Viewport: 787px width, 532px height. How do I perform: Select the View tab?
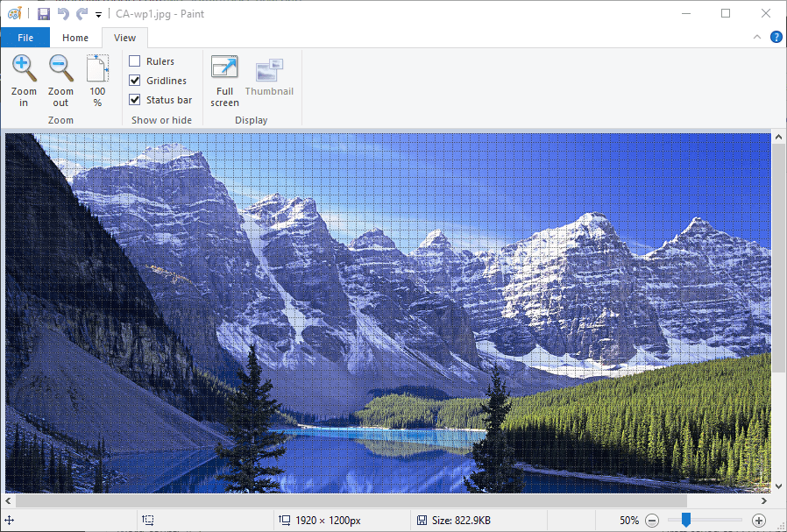point(124,38)
